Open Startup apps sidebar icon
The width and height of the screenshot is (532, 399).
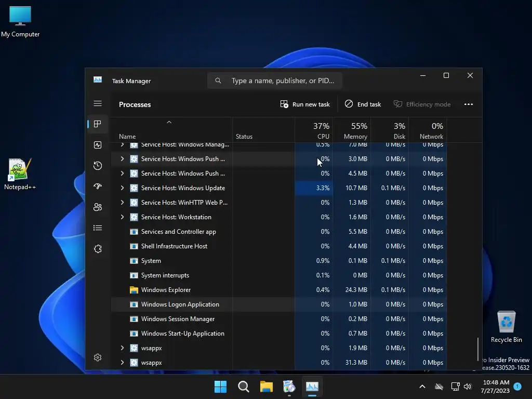pyautogui.click(x=98, y=187)
